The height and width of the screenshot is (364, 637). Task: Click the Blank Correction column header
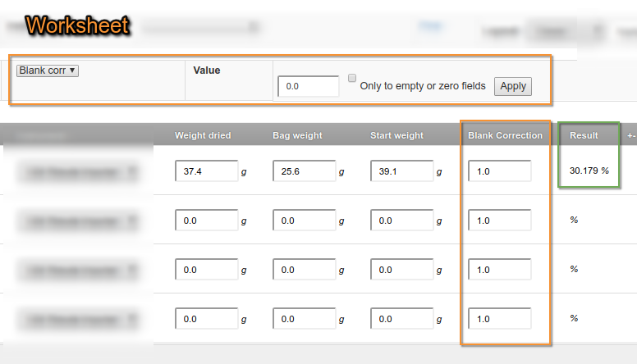click(505, 135)
